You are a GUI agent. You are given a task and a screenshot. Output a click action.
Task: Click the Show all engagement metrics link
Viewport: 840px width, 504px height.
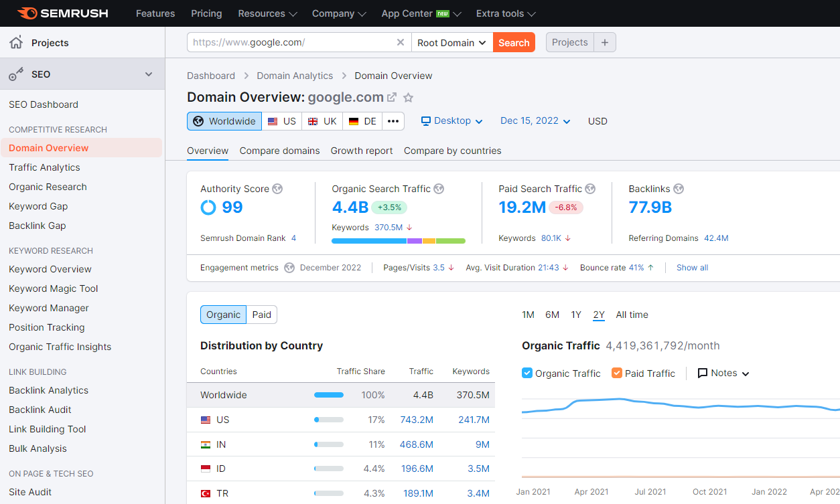pos(692,267)
